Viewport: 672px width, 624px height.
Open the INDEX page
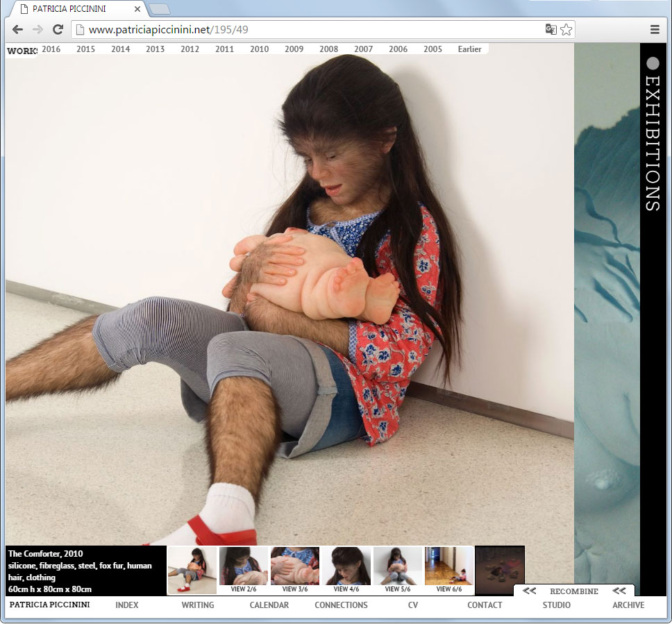127,605
